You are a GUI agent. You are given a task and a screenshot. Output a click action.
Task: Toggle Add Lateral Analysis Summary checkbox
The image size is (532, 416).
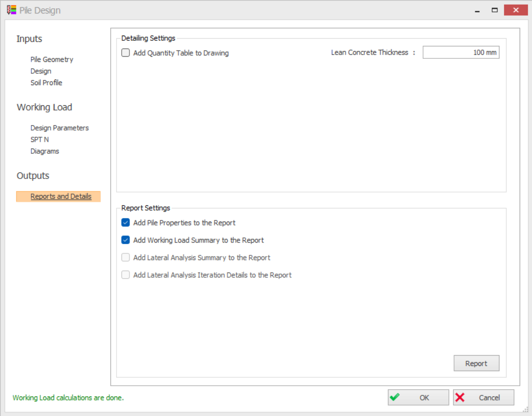pyautogui.click(x=126, y=258)
